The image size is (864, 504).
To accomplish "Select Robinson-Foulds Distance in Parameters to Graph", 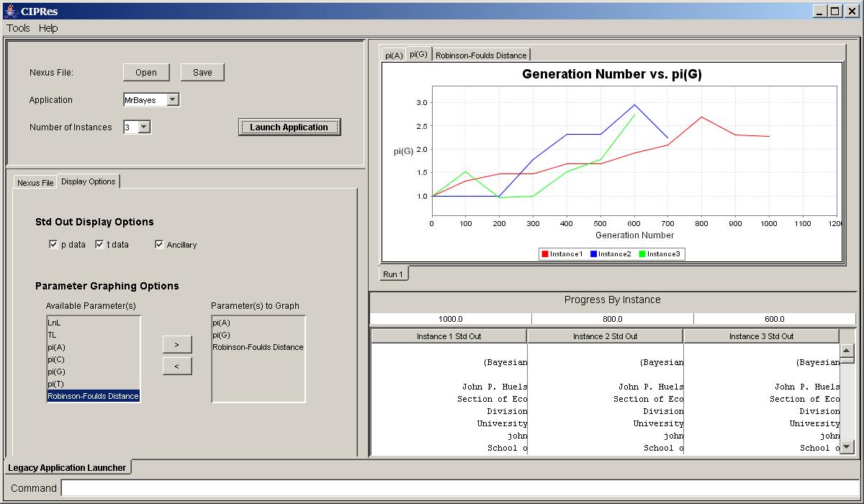I will point(258,347).
